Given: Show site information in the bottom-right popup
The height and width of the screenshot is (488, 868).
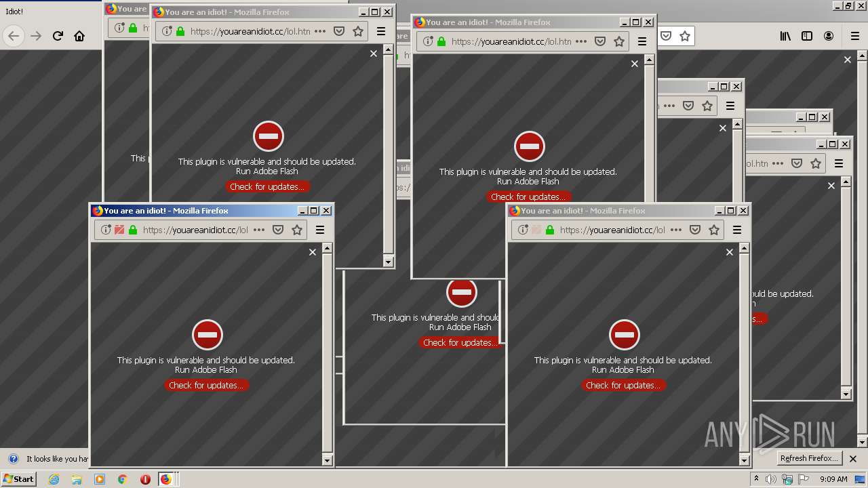Looking at the screenshot, I should coord(523,230).
